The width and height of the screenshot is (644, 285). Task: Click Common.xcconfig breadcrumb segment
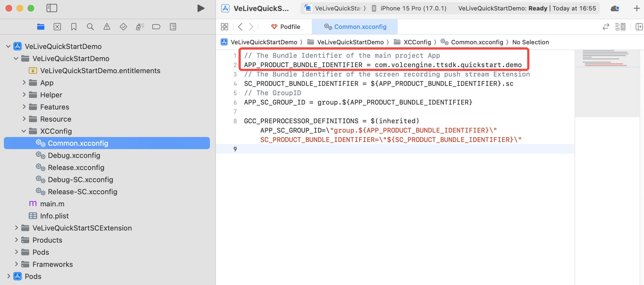pyautogui.click(x=472, y=42)
